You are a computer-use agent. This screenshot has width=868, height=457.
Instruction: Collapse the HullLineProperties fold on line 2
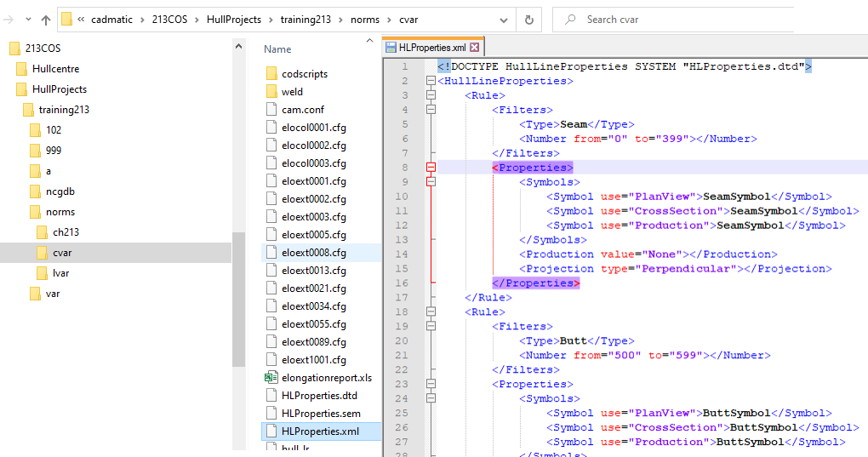(431, 81)
